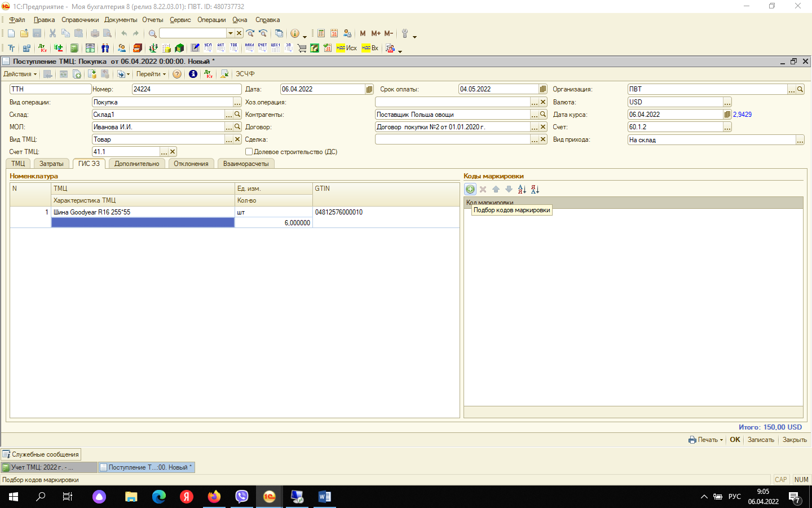The height and width of the screenshot is (508, 812).
Task: Open the Перейти dropdown
Action: (x=151, y=74)
